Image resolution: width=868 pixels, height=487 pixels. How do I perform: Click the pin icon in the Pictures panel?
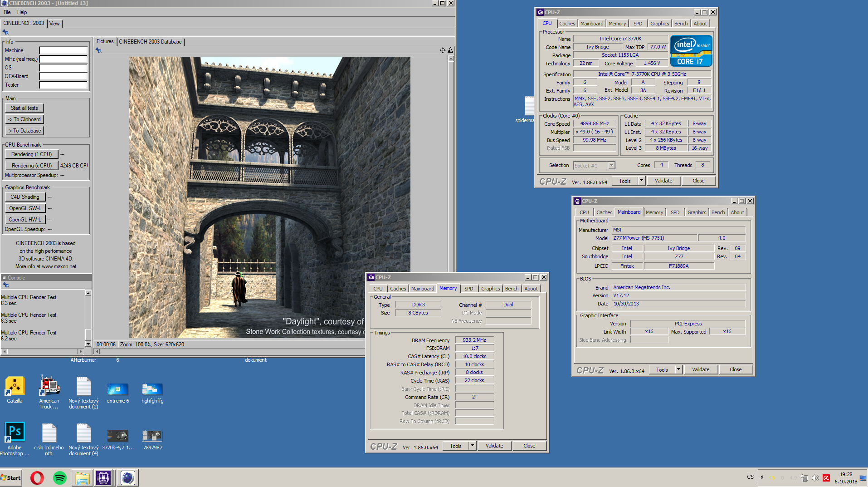tap(98, 50)
